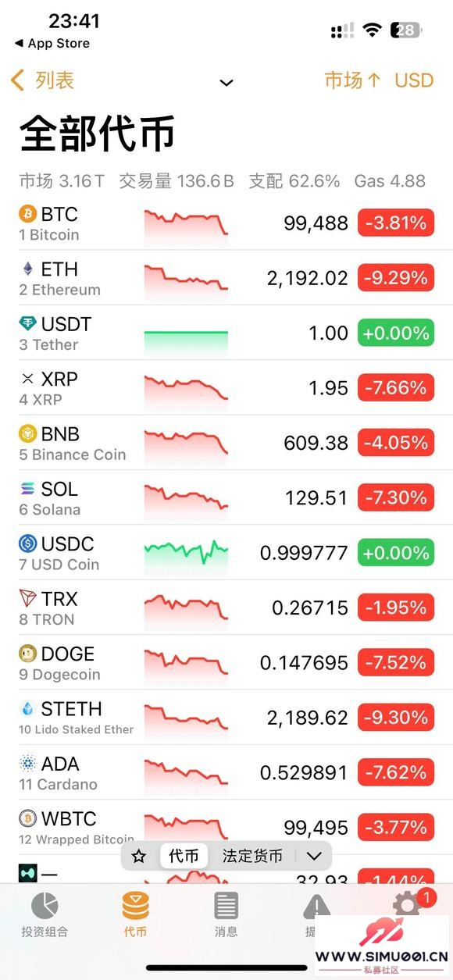Open the Cardano ADA row

point(226,772)
